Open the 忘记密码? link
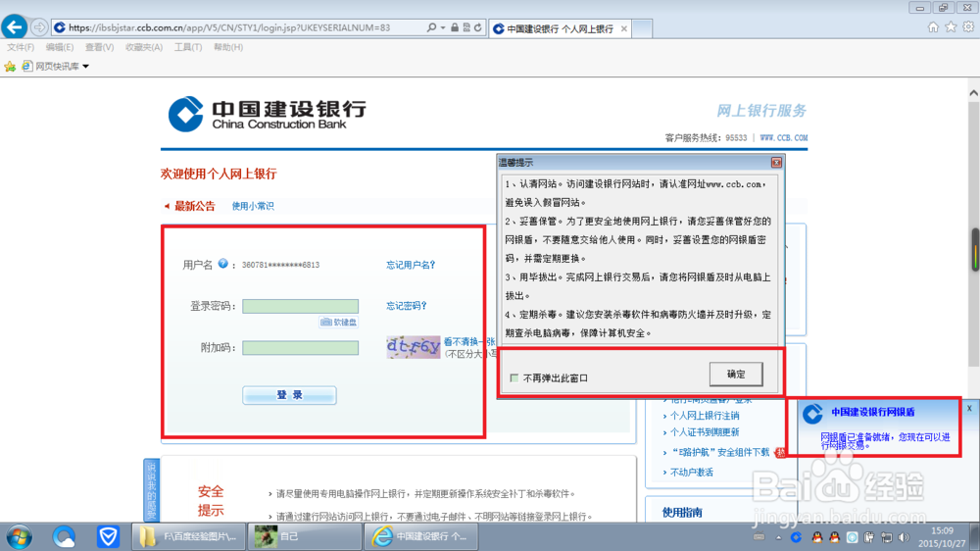980x551 pixels. click(x=407, y=306)
